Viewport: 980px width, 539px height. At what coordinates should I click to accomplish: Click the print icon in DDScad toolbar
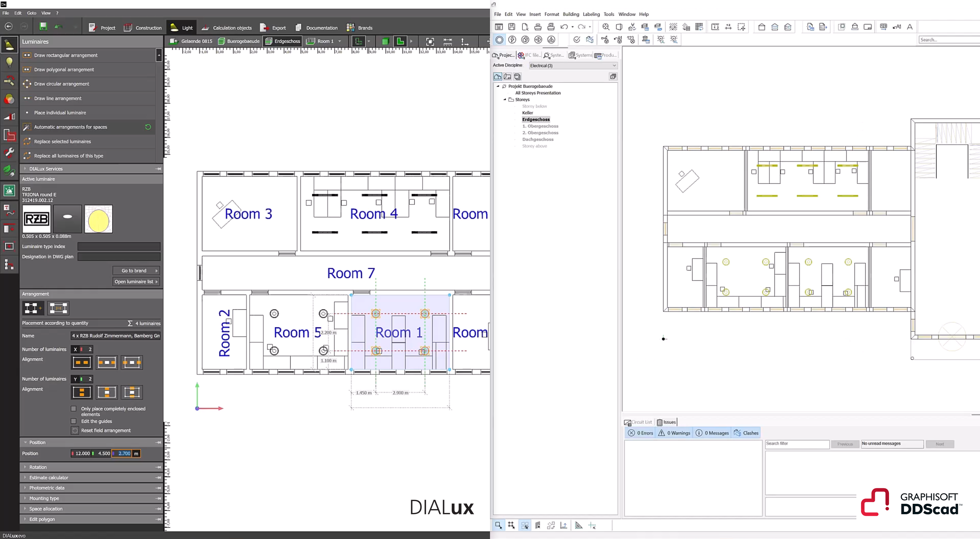tap(538, 27)
